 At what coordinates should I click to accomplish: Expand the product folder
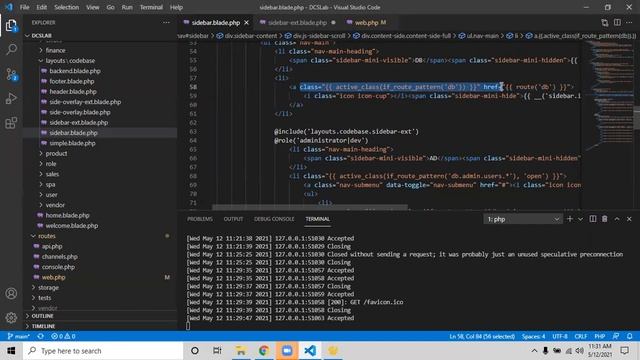point(56,153)
